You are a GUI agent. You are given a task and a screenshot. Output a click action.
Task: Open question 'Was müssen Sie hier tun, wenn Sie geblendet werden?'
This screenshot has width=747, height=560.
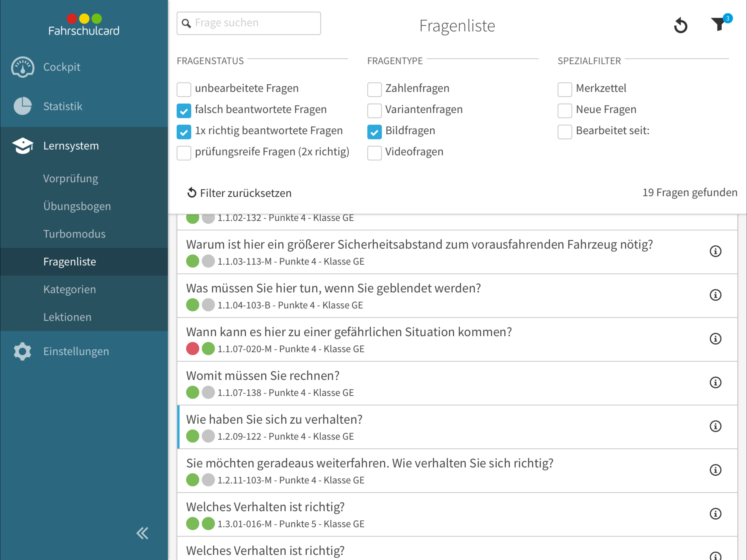[333, 288]
